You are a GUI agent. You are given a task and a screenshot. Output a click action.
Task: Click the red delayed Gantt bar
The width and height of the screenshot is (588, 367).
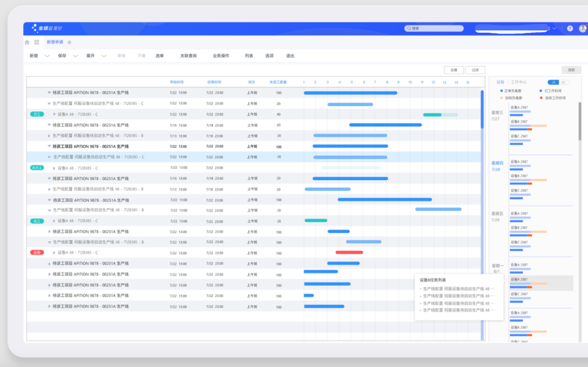tap(349, 253)
